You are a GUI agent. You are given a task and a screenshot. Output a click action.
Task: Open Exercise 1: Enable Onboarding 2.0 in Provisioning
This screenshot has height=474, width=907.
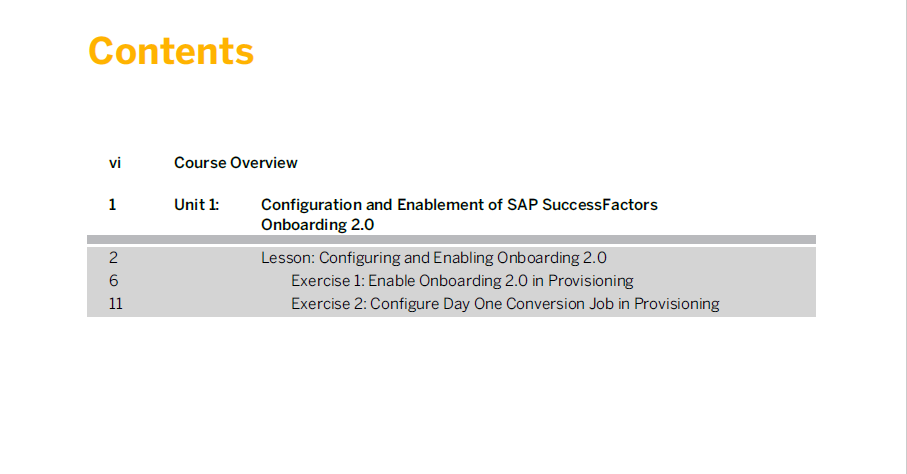click(x=462, y=281)
